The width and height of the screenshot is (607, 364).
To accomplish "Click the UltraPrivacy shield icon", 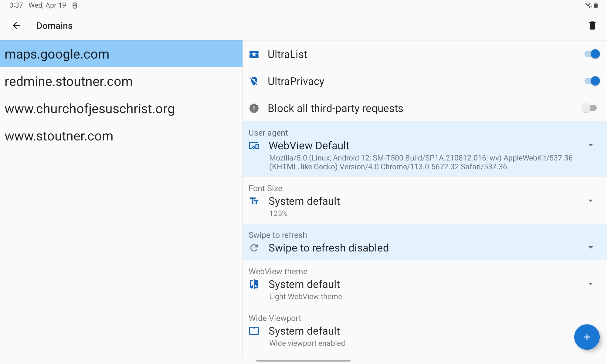I will click(x=254, y=81).
